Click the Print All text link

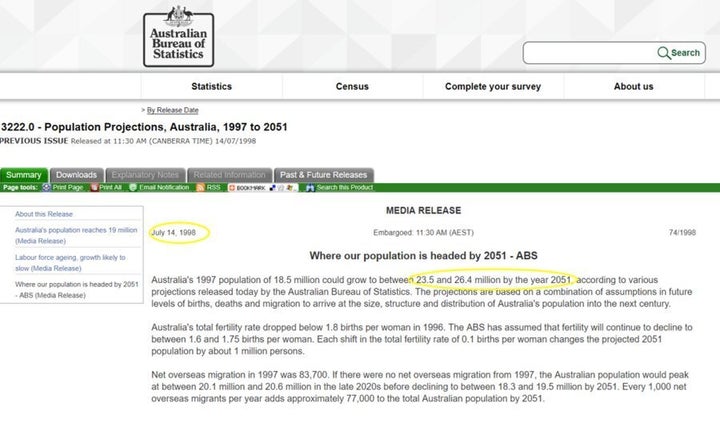coord(110,187)
